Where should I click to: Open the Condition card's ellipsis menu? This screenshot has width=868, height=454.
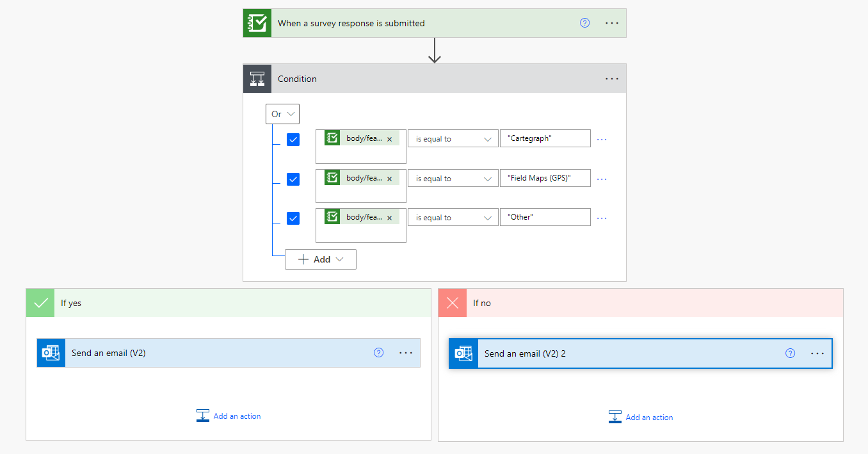point(612,79)
